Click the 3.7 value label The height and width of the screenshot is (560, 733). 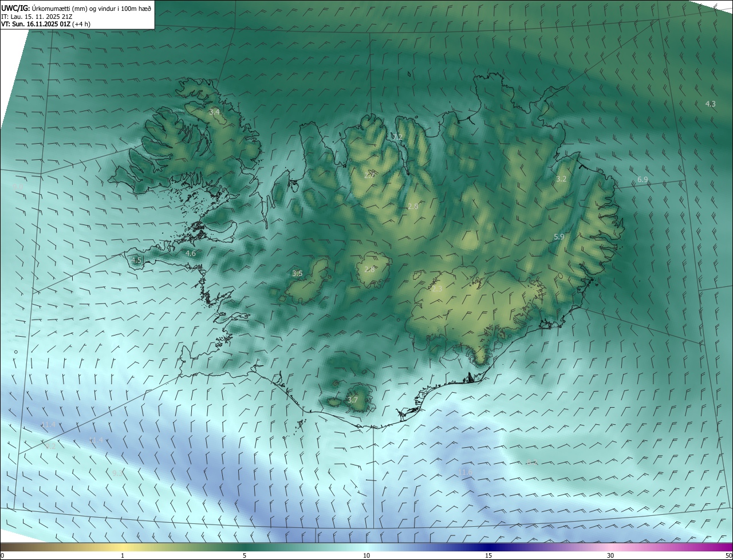pos(352,400)
